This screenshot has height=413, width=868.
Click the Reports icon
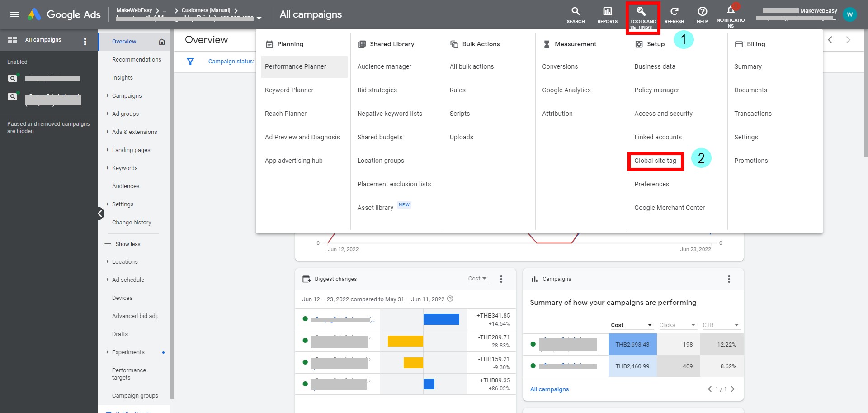tap(607, 14)
